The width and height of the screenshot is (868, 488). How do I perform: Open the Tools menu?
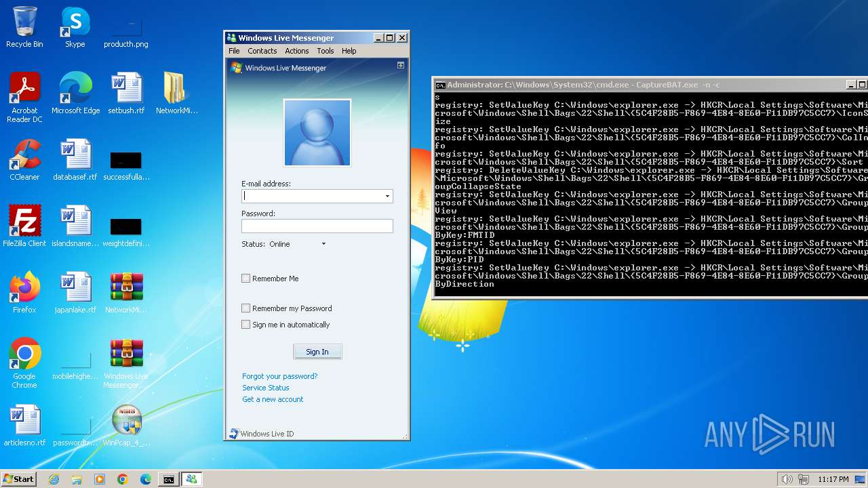pyautogui.click(x=325, y=51)
